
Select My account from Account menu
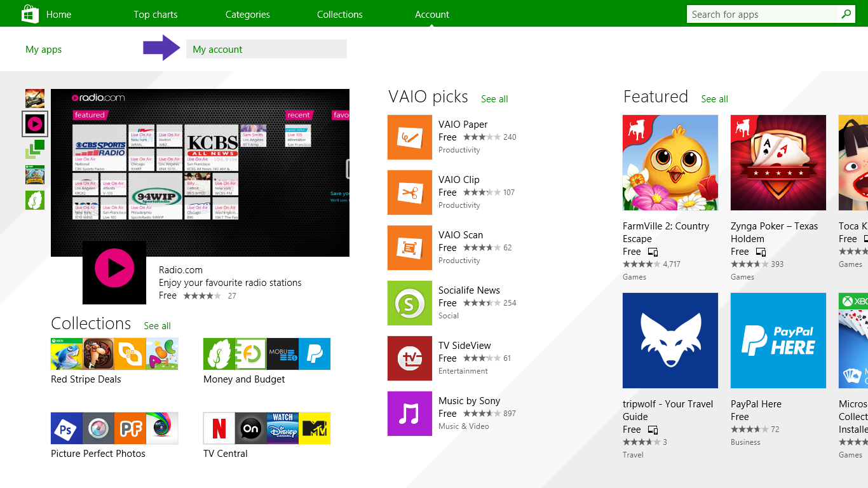click(266, 49)
